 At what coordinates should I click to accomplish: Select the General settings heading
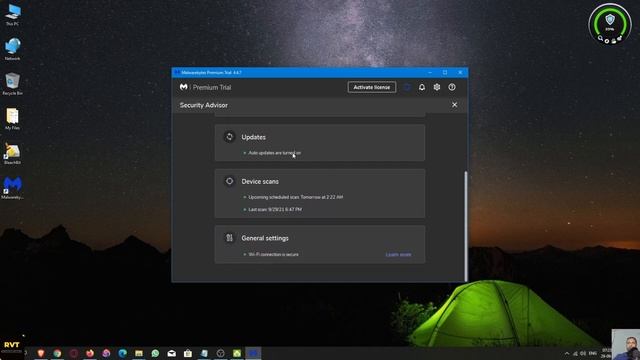pos(265,238)
